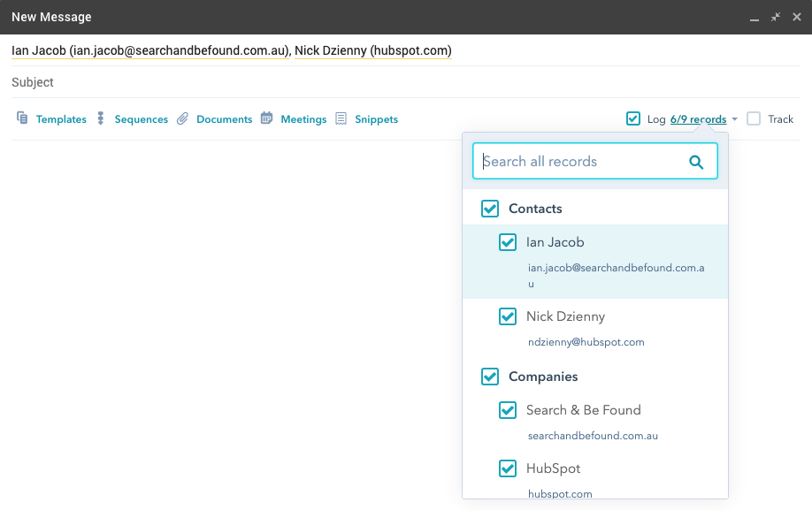Uncheck the HubSpot company checkbox
This screenshot has height=510, width=812.
pos(508,468)
